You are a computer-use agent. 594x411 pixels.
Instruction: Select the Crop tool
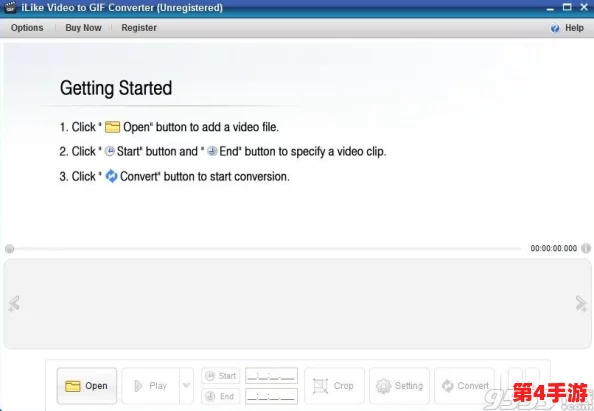point(334,386)
